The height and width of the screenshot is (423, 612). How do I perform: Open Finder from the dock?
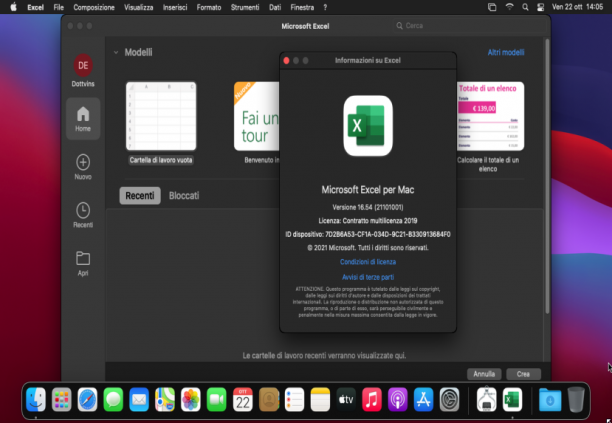[36, 399]
